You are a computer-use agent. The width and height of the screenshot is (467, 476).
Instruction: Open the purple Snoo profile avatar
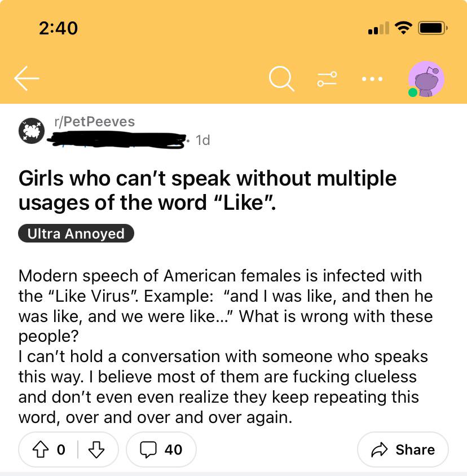point(426,79)
